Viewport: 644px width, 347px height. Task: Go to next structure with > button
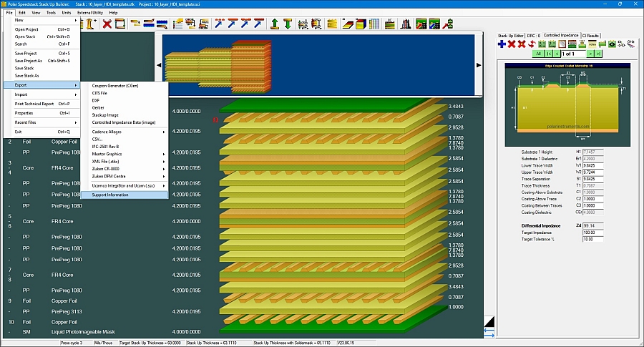tap(590, 54)
